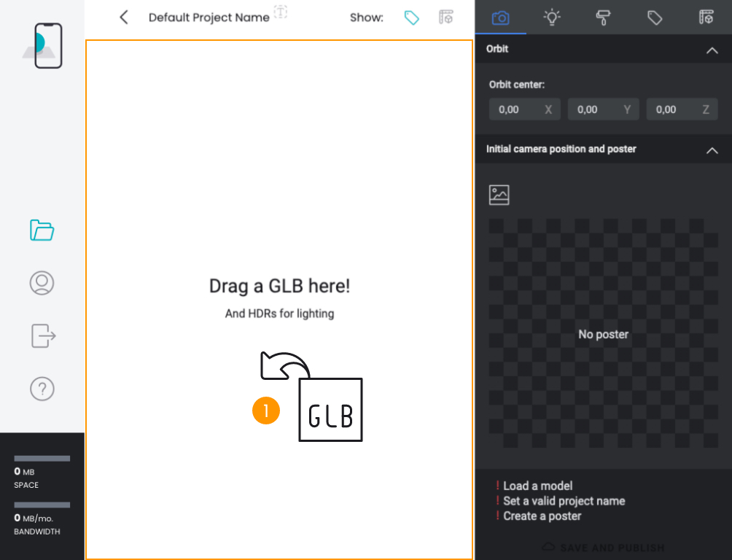Open the help question-mark icon
This screenshot has height=560, width=732.
[x=42, y=389]
